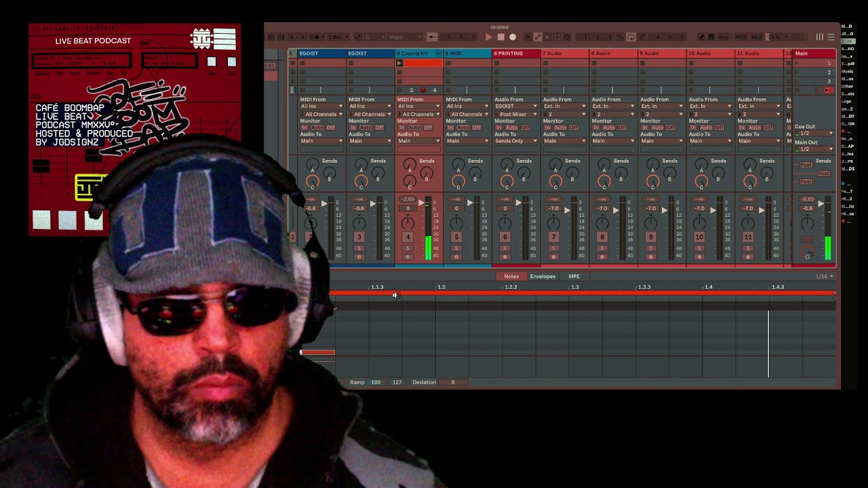Open Audio From EGOIST dropdown on 6 PRINTING

click(516, 106)
